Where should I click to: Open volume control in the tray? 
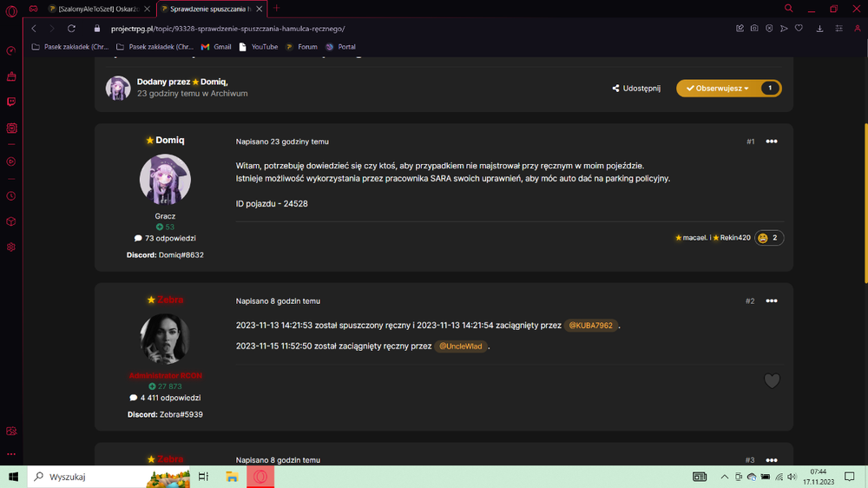click(x=792, y=477)
